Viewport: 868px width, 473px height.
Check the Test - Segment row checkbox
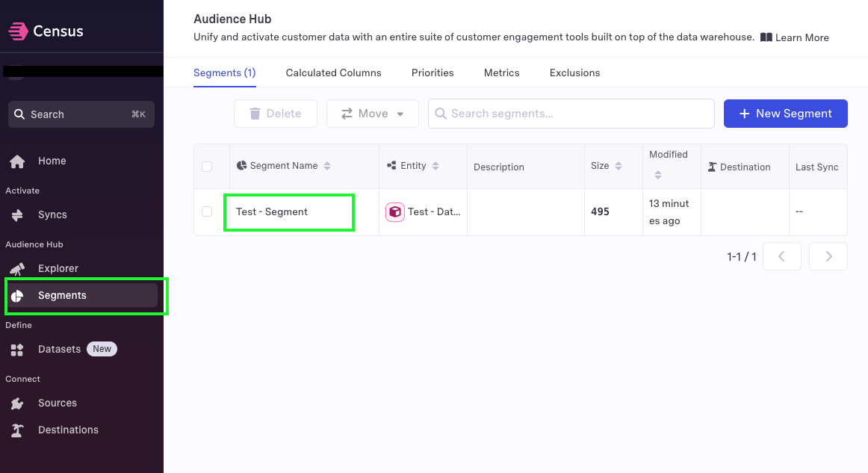207,211
